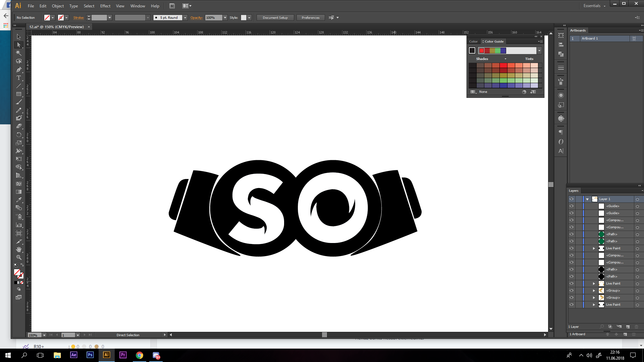Screen dimensions: 644x362
Task: Open the Opacity panel link
Action: (x=196, y=18)
